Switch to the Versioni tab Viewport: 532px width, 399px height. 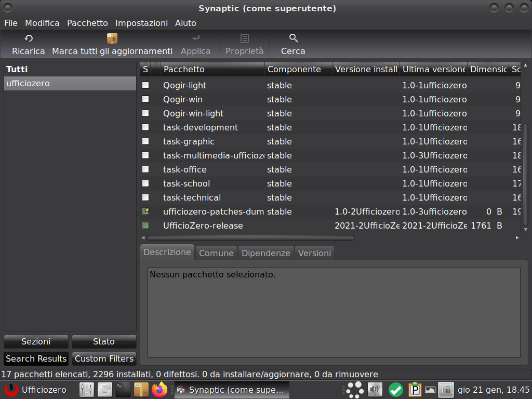coord(314,253)
